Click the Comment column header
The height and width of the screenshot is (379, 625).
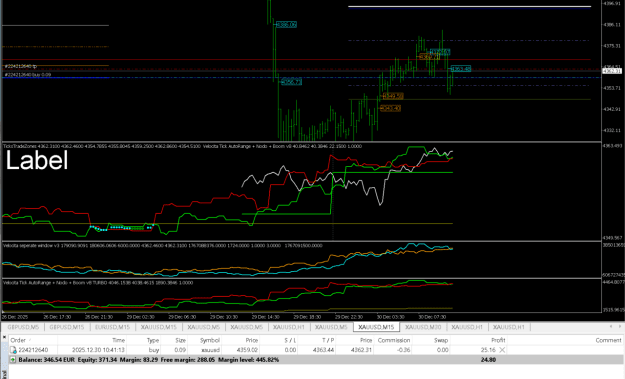coord(608,340)
